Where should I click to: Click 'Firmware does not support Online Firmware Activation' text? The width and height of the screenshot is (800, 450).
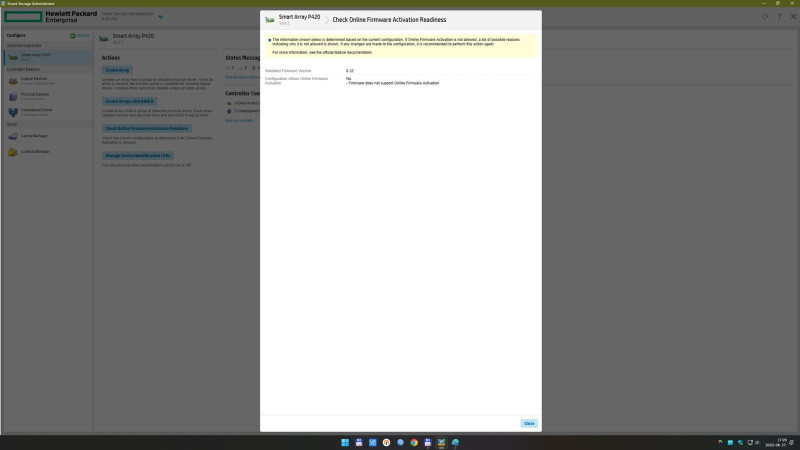392,83
